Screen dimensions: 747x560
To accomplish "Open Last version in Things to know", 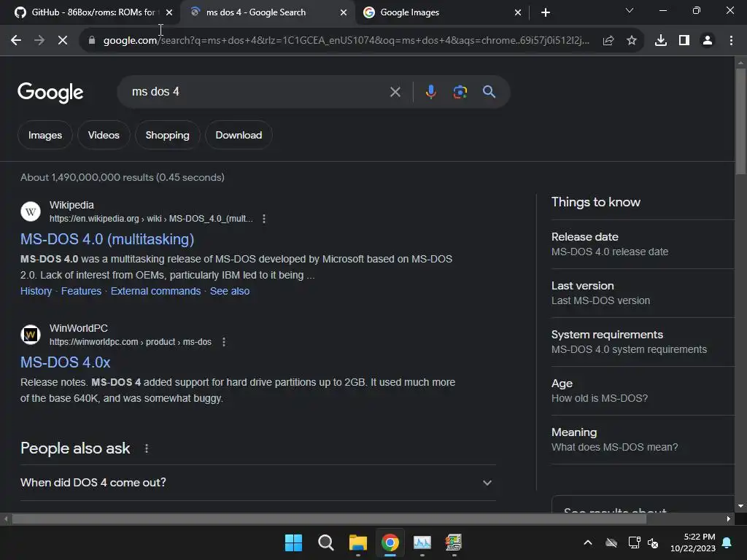I will click(x=643, y=293).
